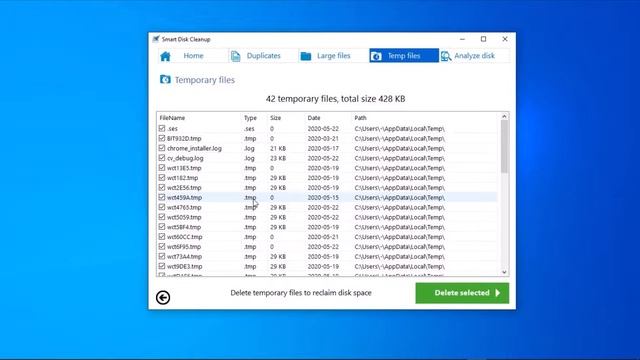Click the Duplicates document icon

coord(236,56)
